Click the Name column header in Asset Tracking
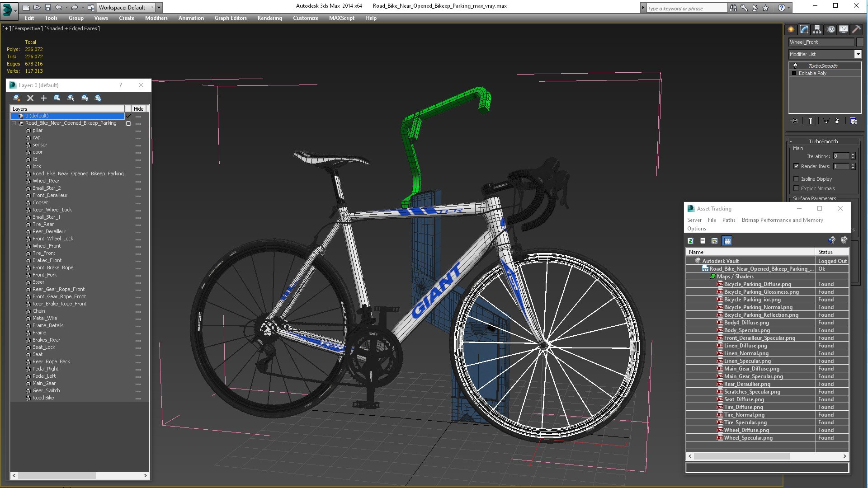The height and width of the screenshot is (488, 868). click(751, 252)
